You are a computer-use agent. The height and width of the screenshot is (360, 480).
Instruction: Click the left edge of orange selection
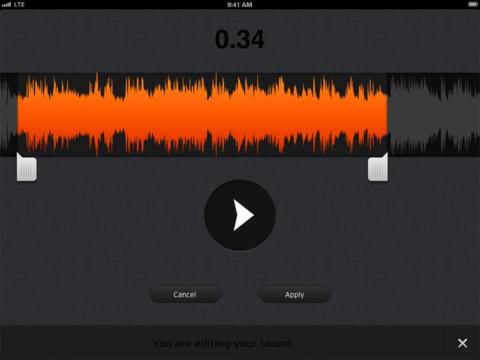coord(18,115)
